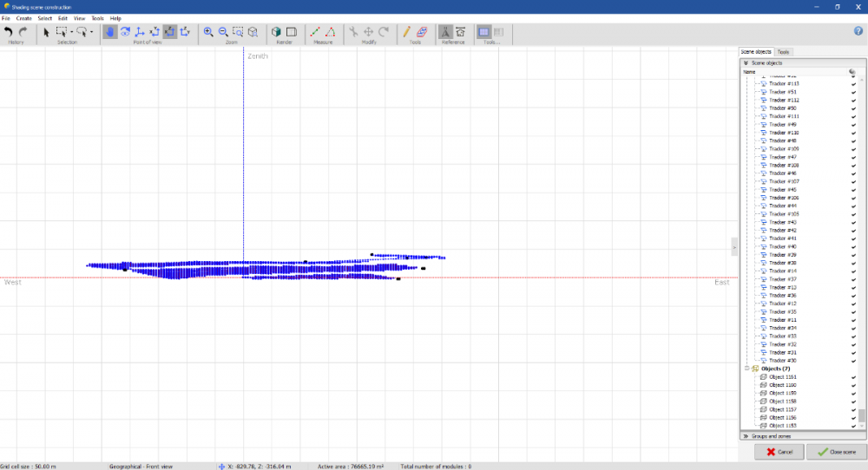868x470 pixels.
Task: Select Tracker #107 in the scene list
Action: point(784,181)
